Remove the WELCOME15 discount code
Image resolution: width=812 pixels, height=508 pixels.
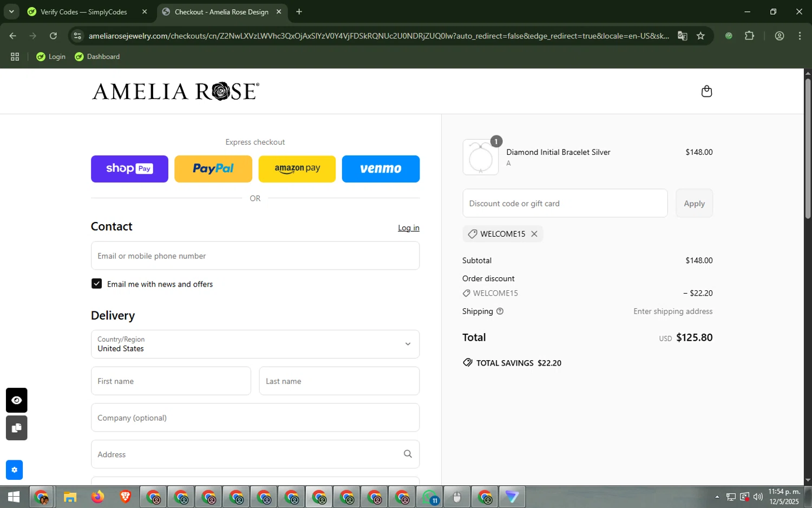click(534, 234)
